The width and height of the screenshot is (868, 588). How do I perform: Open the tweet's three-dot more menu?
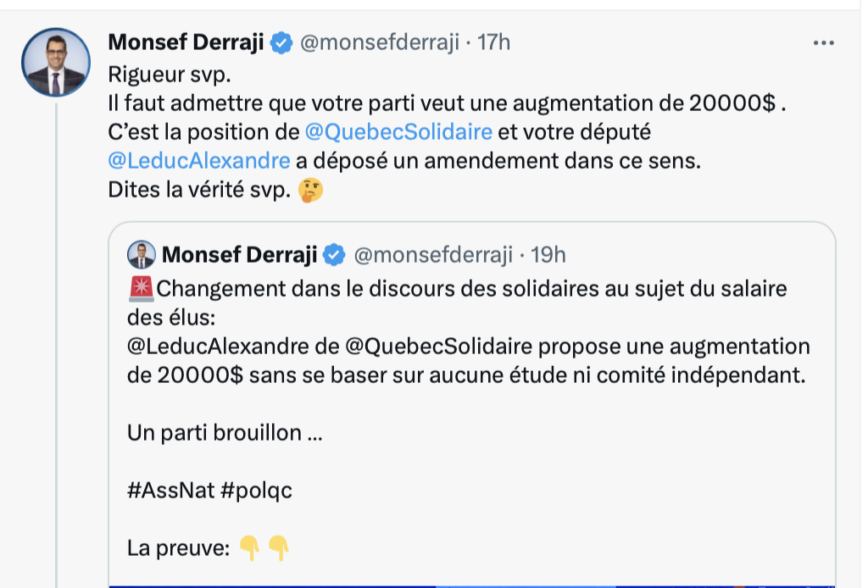pyautogui.click(x=823, y=42)
